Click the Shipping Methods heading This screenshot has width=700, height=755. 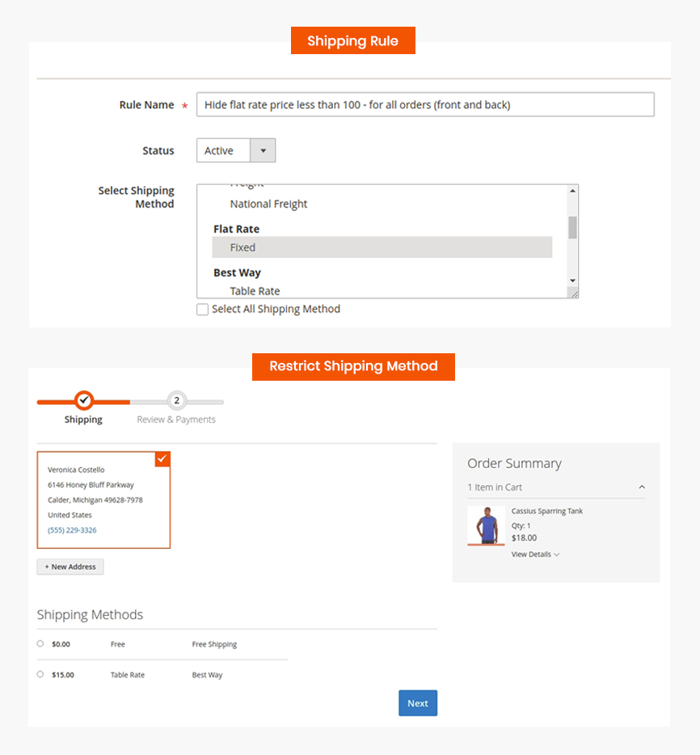pyautogui.click(x=90, y=614)
